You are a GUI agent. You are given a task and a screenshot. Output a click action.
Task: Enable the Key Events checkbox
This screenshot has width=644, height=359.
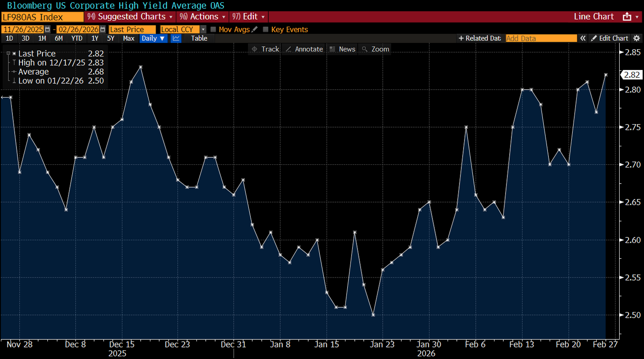265,29
